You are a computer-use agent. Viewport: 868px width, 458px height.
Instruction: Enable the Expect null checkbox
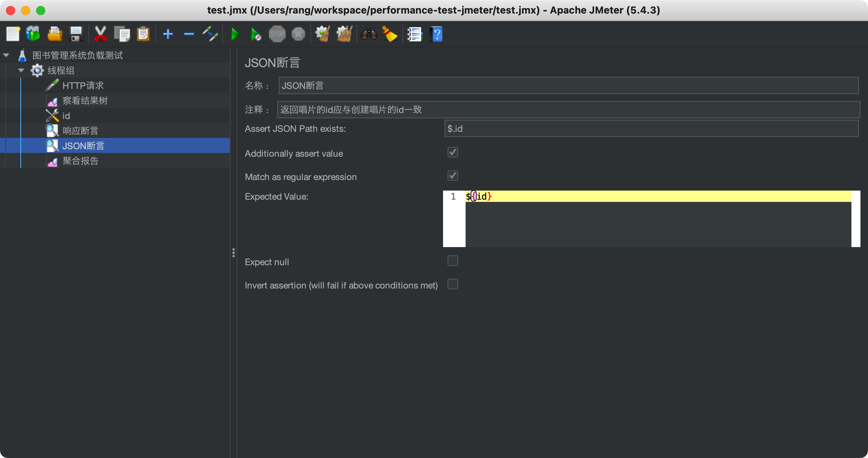pos(452,261)
